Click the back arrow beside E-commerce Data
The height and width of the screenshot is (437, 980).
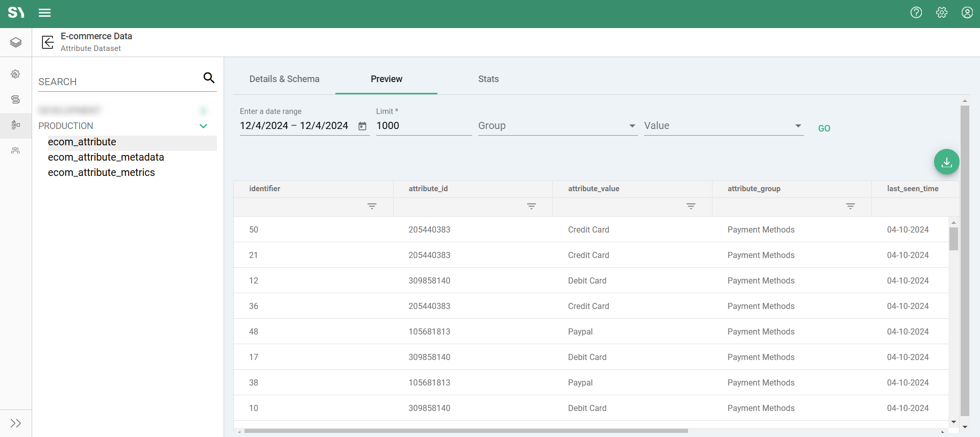(x=47, y=42)
